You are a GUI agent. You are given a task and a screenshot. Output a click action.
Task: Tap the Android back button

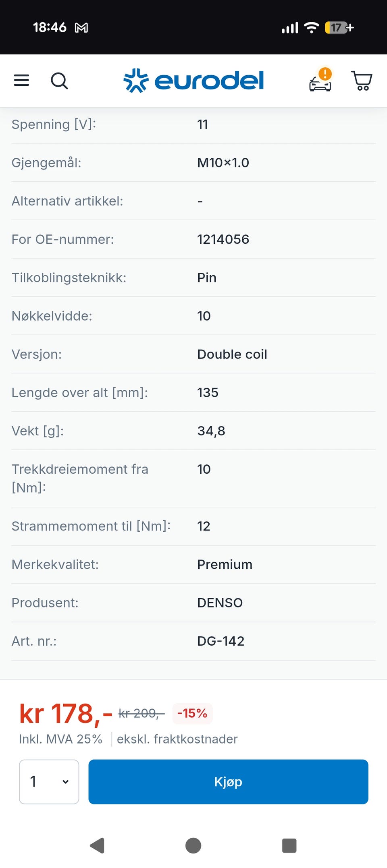(97, 845)
